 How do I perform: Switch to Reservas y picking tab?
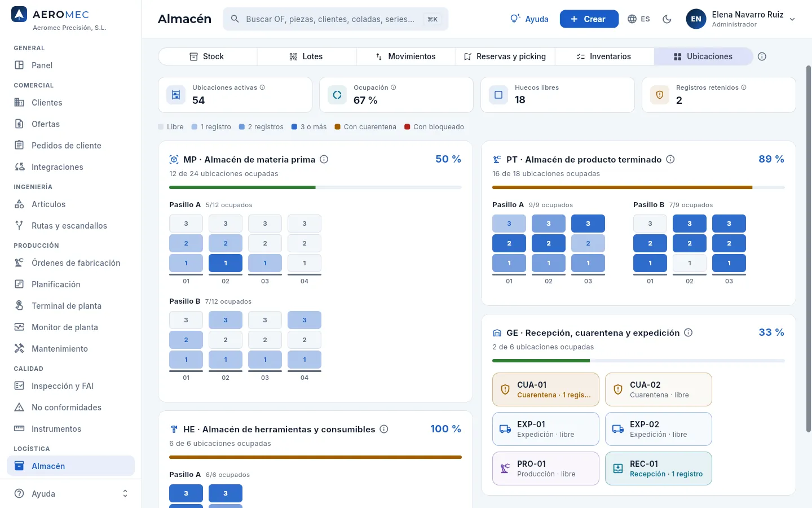(x=505, y=56)
